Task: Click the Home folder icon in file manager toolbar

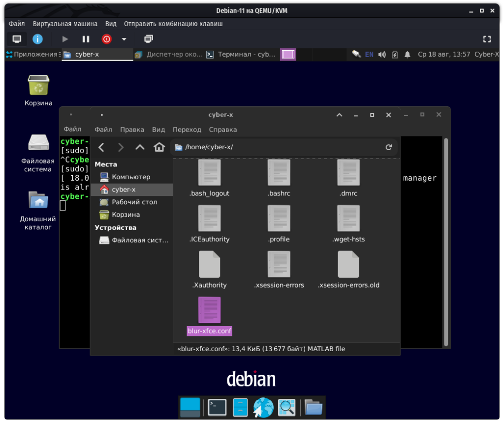Action: pyautogui.click(x=159, y=147)
